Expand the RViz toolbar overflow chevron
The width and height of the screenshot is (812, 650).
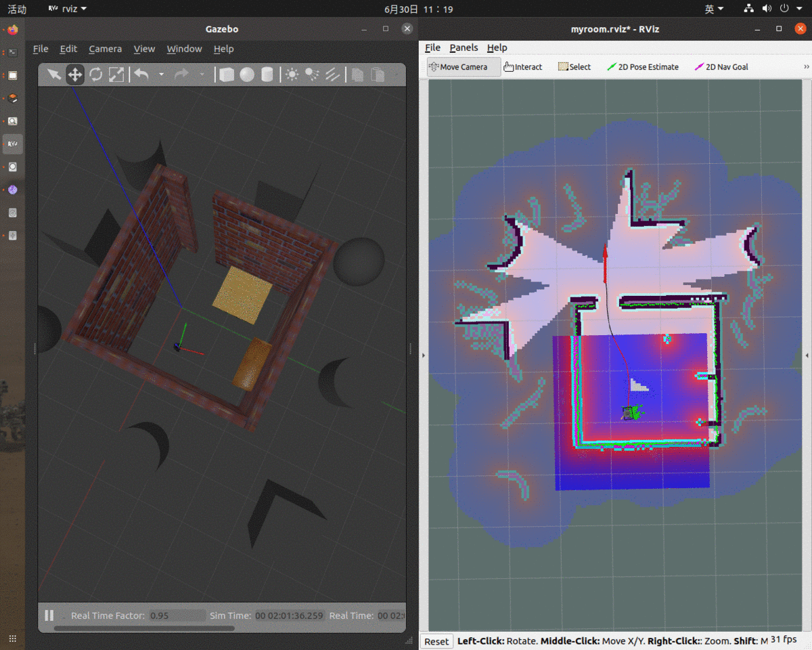click(806, 67)
